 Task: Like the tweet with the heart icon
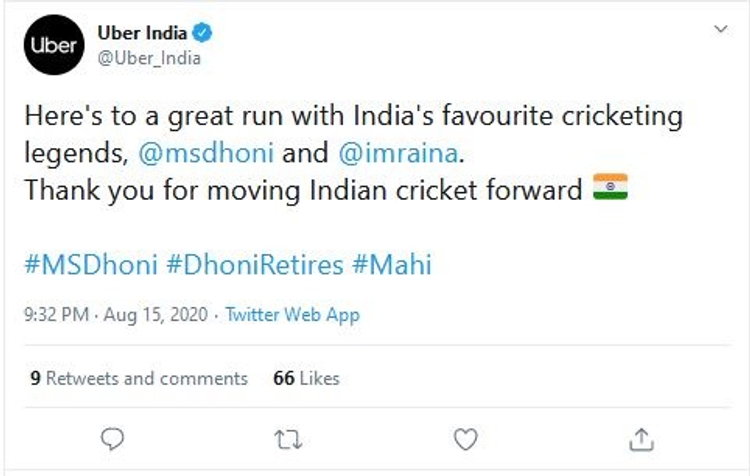click(464, 438)
